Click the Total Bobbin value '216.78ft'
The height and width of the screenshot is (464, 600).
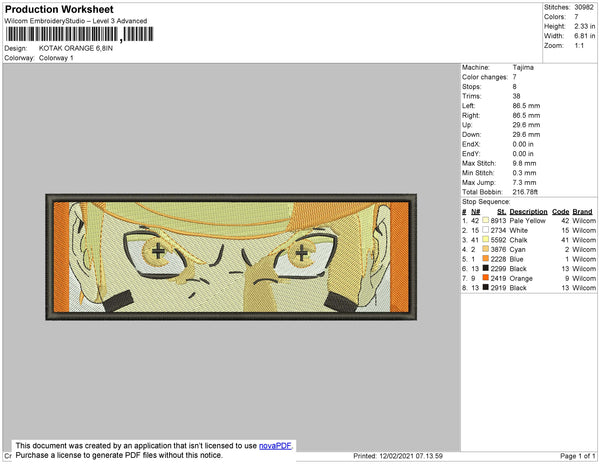pos(525,192)
